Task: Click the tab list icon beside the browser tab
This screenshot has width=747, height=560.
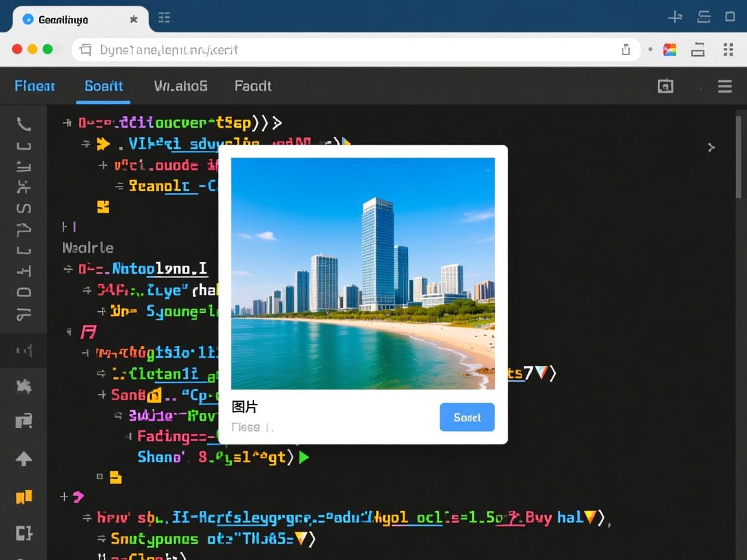Action: (164, 18)
